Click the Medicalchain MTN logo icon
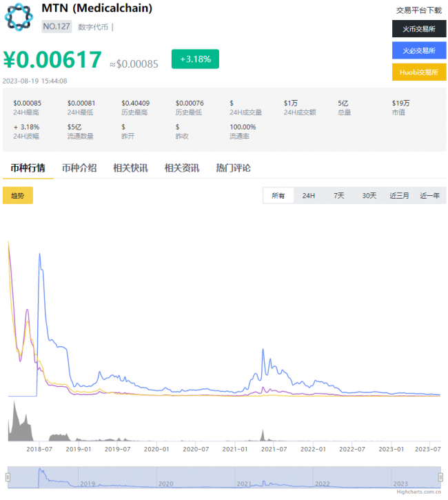 tap(19, 17)
